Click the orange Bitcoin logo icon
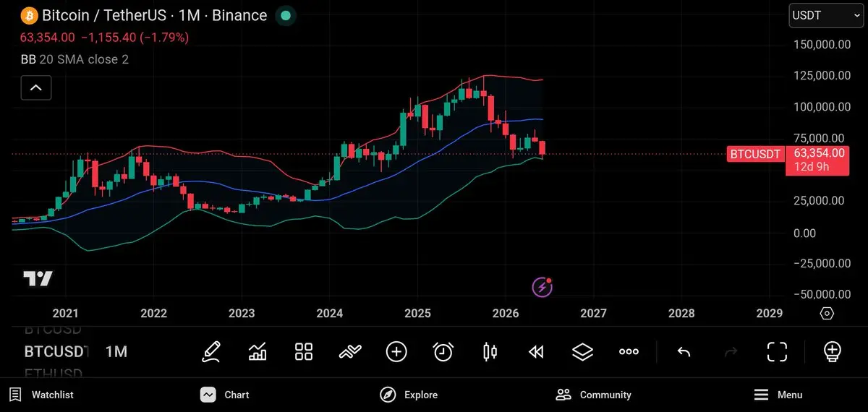 pos(29,14)
